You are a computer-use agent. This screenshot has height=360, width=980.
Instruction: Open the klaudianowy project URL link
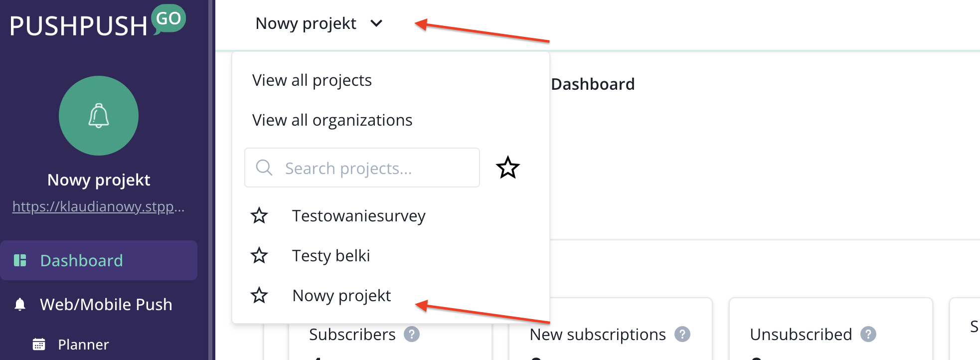point(99,206)
